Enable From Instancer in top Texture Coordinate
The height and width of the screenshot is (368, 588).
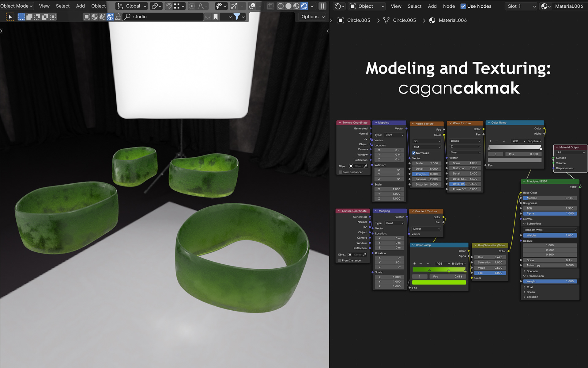pos(340,172)
